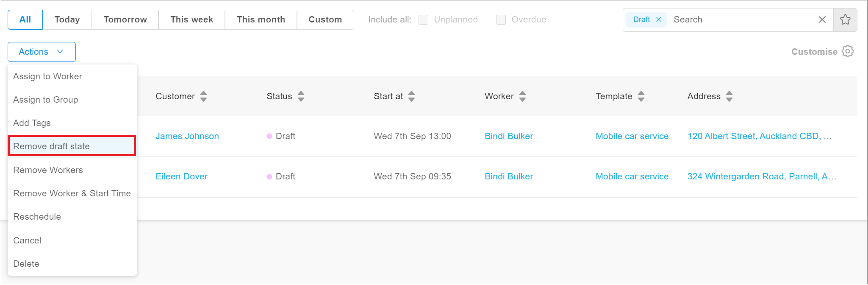
Task: Clear the search box with X icon
Action: pyautogui.click(x=822, y=20)
